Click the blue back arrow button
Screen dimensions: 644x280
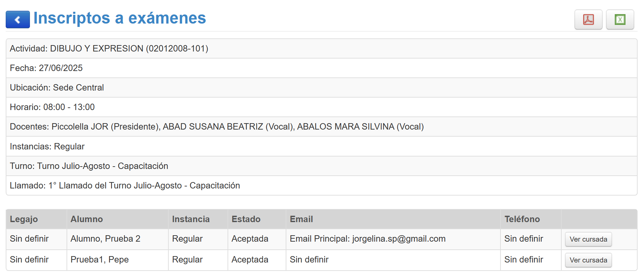(x=17, y=20)
